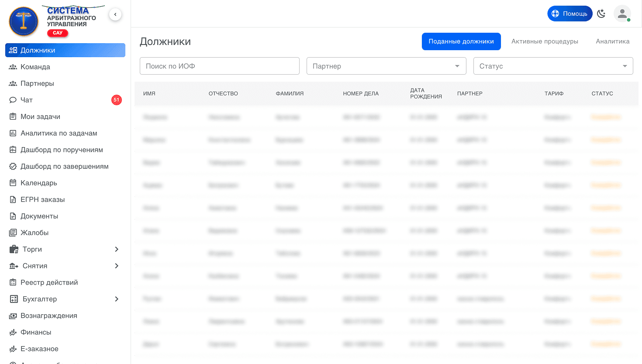Click the Торги briefcase icon
The width and height of the screenshot is (642, 364).
coord(14,249)
